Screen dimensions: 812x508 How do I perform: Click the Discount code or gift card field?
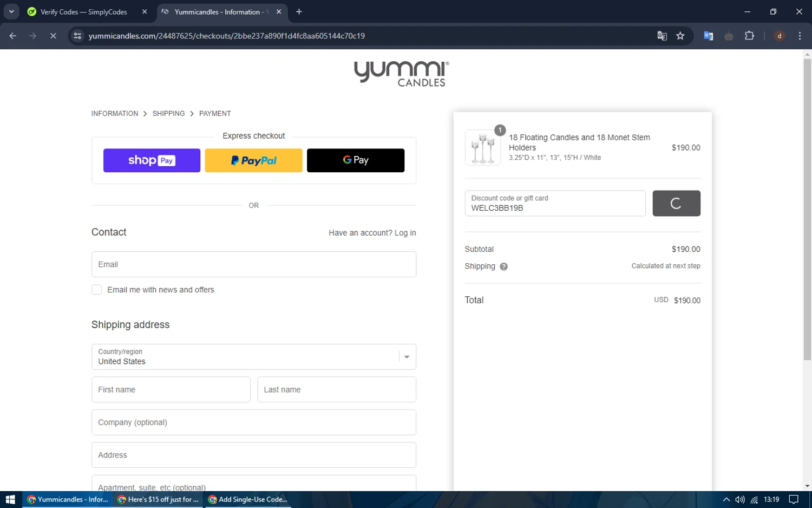tap(555, 203)
